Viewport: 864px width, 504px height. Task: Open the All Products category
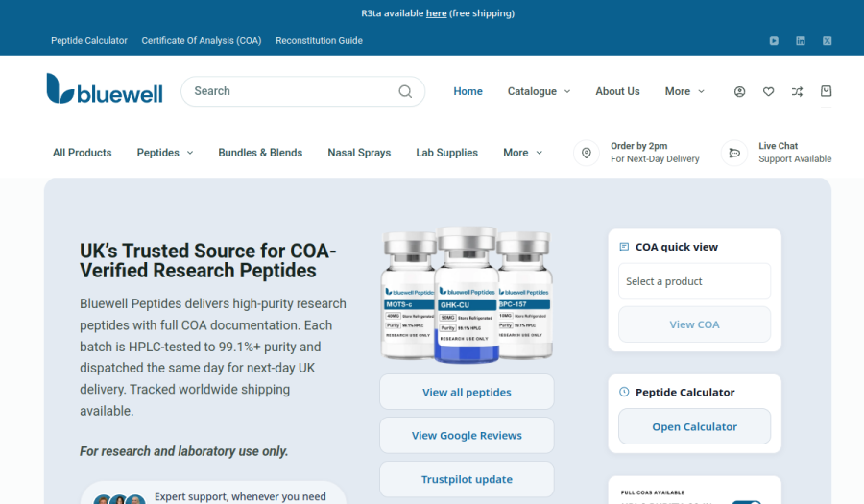[x=83, y=153]
